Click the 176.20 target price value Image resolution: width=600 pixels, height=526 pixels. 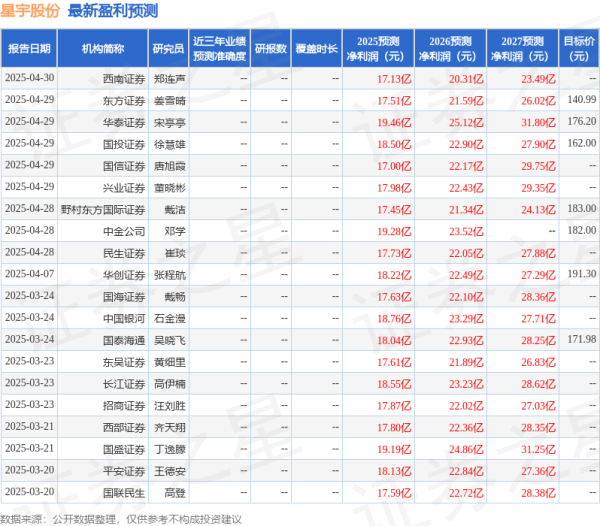[x=579, y=121]
